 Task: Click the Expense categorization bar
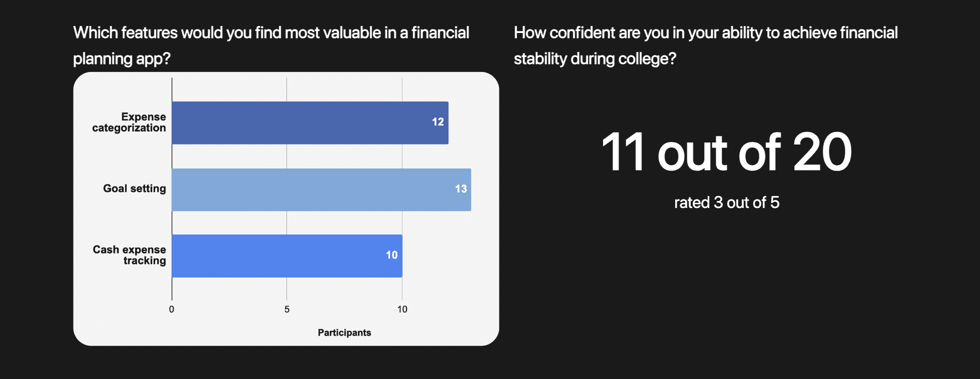pos(310,123)
